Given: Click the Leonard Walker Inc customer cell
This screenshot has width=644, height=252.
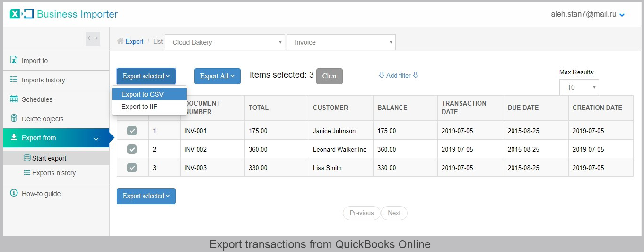Looking at the screenshot, I should pos(341,149).
